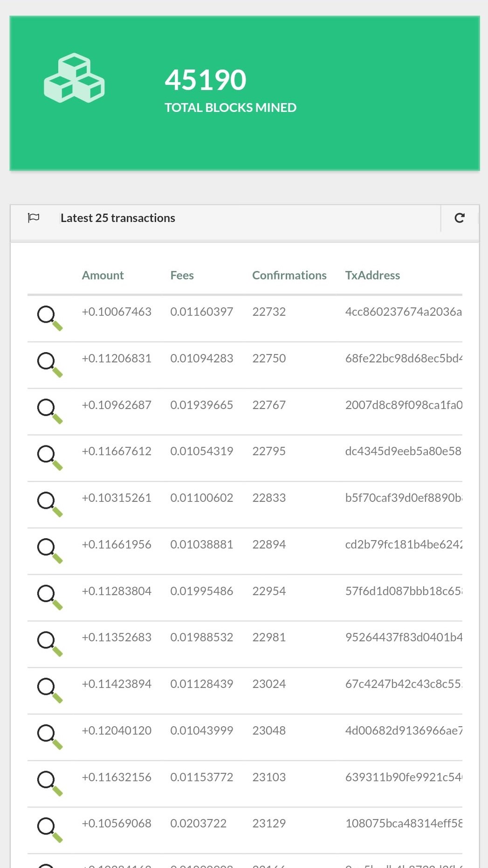View details of transaction +0.11667612

tap(49, 457)
